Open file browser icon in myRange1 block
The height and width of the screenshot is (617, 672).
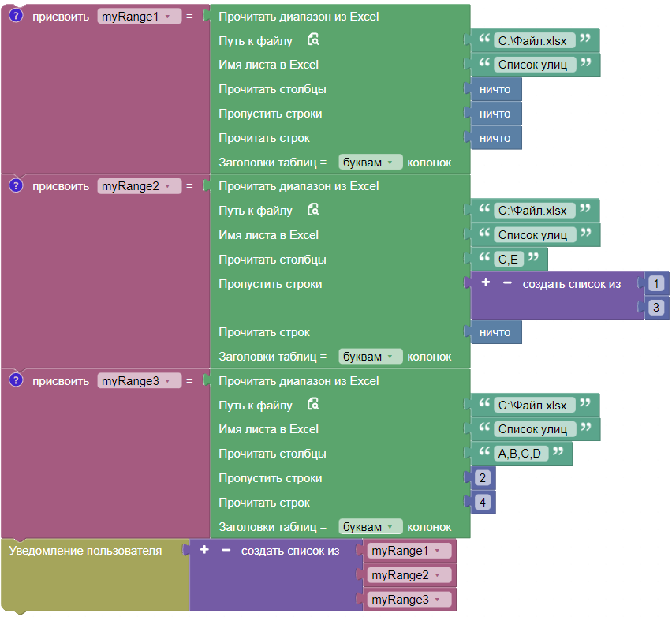tap(313, 39)
